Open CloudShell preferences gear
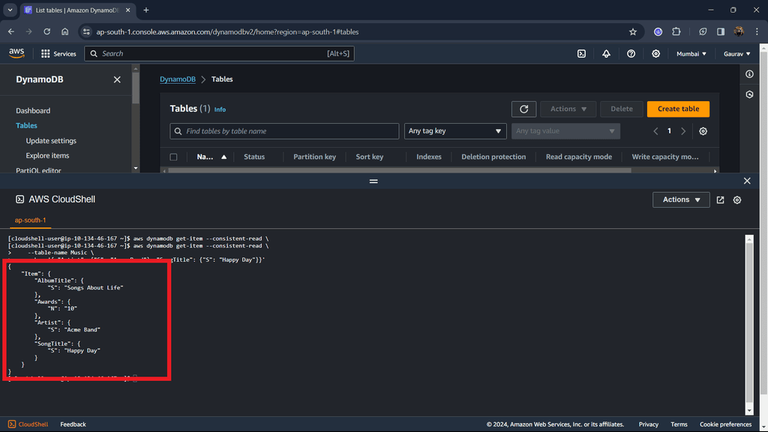 pyautogui.click(x=737, y=200)
